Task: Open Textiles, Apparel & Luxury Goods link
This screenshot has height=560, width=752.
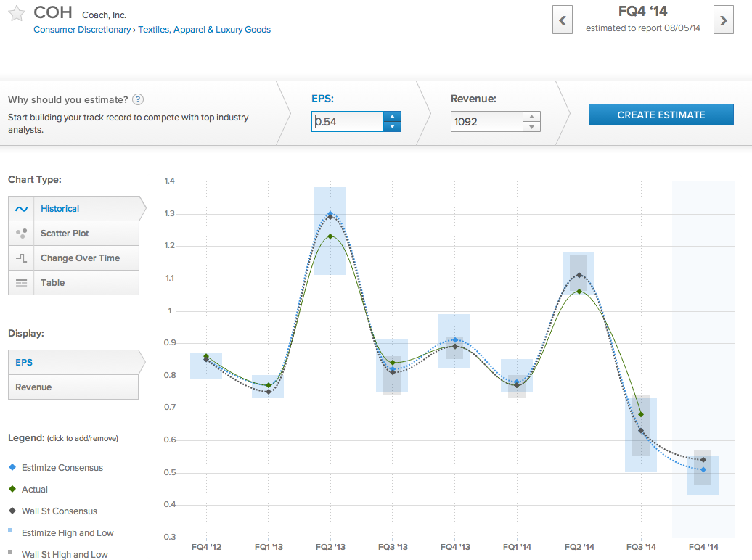Action: 204,30
